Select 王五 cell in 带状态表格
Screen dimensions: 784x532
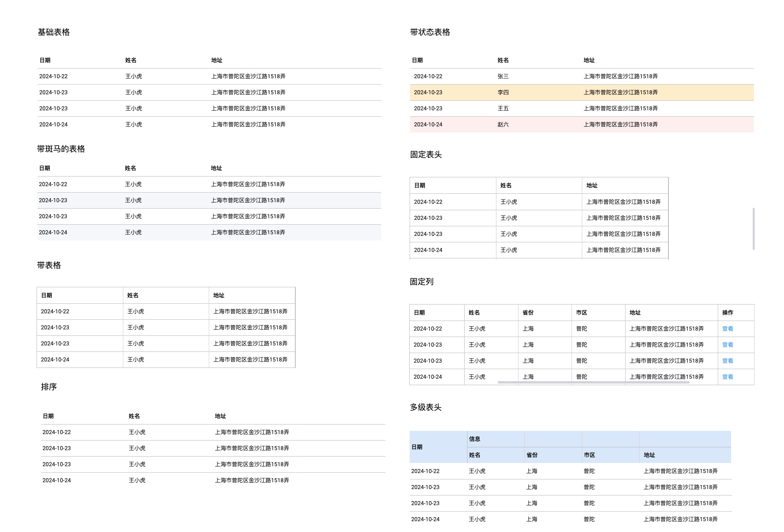(x=503, y=108)
